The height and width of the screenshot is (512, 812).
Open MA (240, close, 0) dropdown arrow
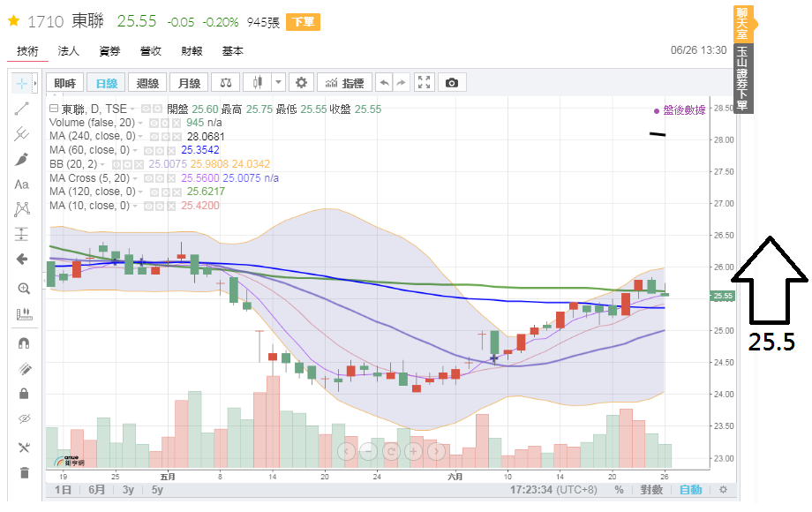[x=140, y=137]
